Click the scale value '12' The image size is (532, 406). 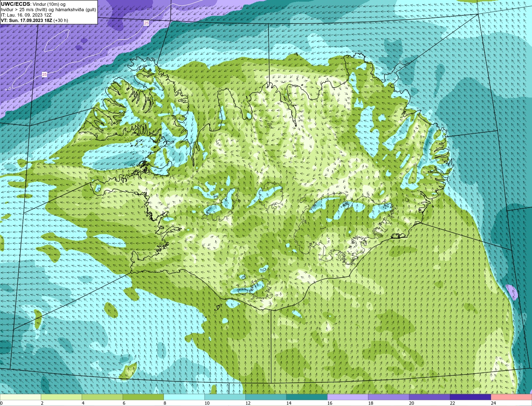click(248, 403)
